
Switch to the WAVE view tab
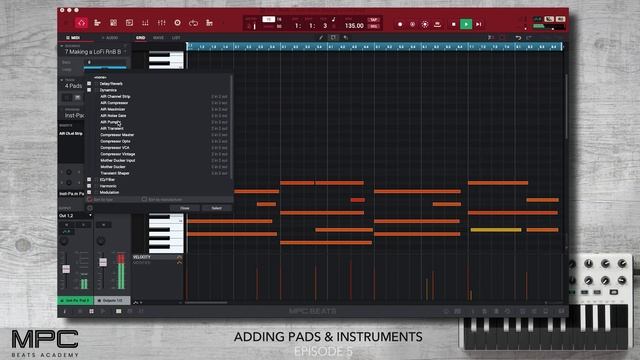[158, 38]
